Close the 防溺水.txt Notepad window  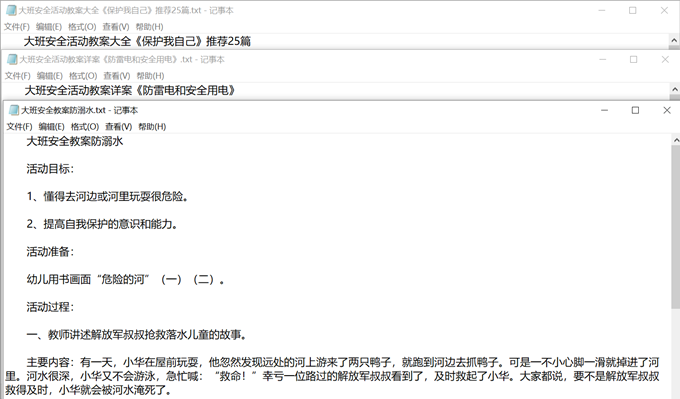[667, 110]
